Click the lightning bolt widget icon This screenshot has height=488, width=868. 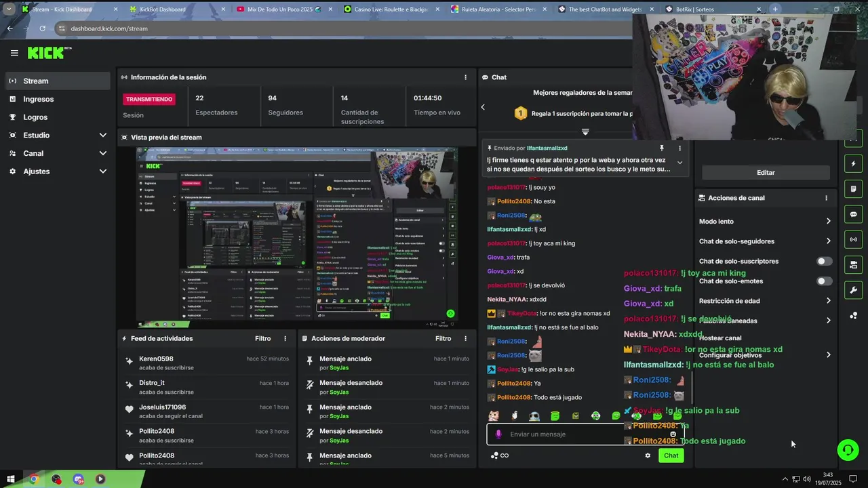coord(853,163)
